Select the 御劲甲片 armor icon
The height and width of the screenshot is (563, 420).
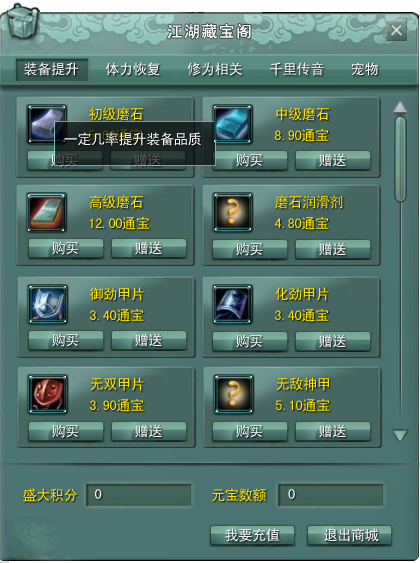[48, 304]
